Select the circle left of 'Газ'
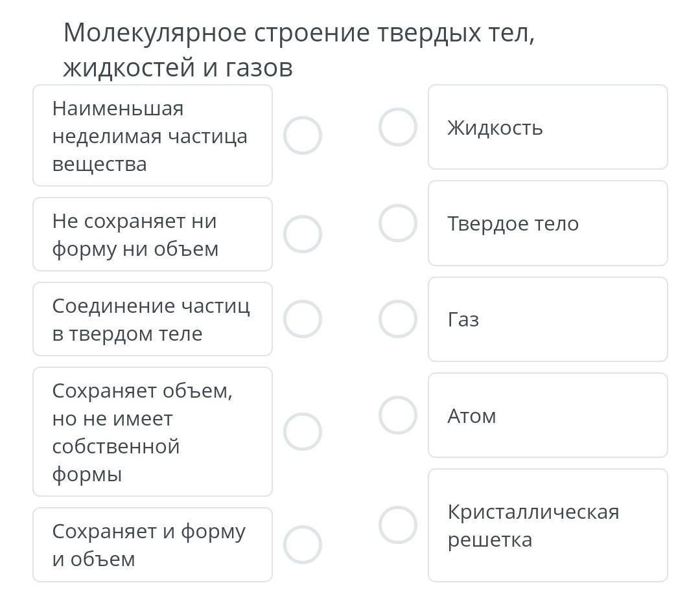The width and height of the screenshot is (700, 614). [397, 319]
